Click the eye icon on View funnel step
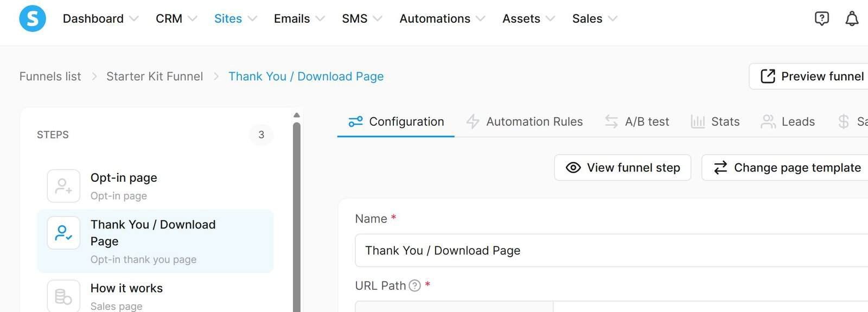Screen dimensions: 868x312 coord(573,168)
